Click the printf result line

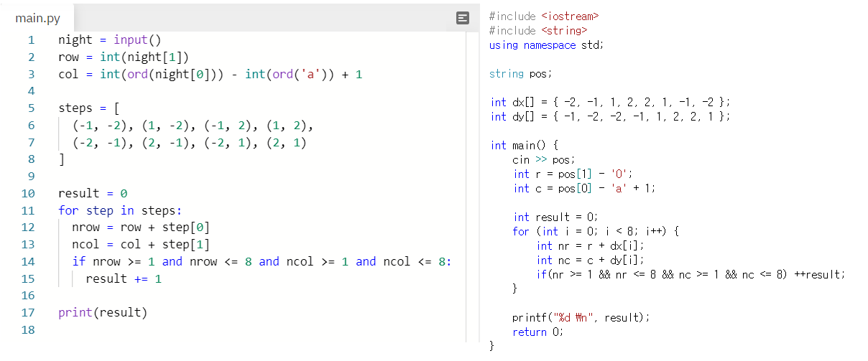[x=581, y=317]
